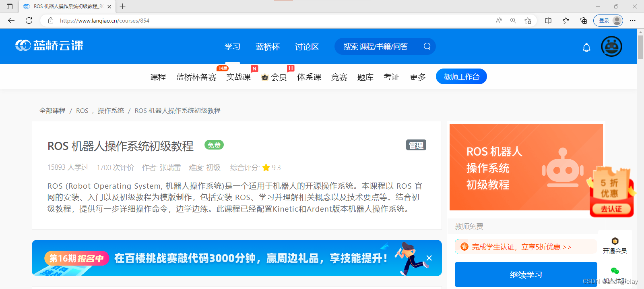Viewport: 644px width, 289px height.
Task: Select the 讨论区 header tab
Action: (x=307, y=47)
